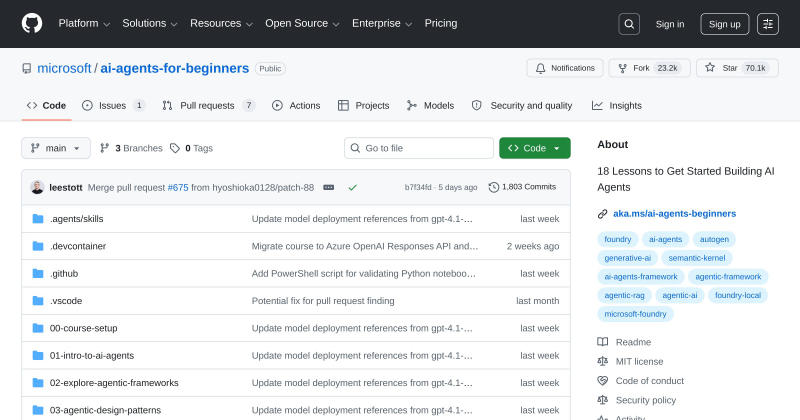The image size is (800, 420).
Task: Open the header settings sliders icon button
Action: point(768,24)
